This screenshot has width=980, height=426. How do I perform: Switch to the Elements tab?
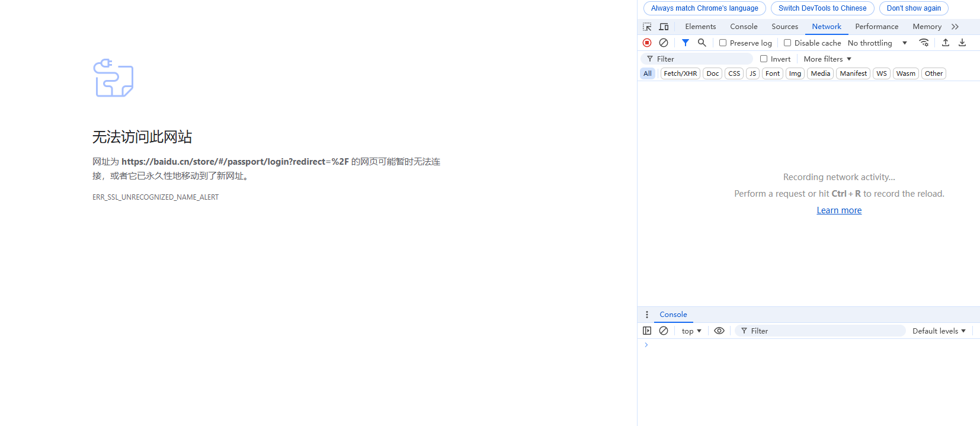(x=700, y=27)
